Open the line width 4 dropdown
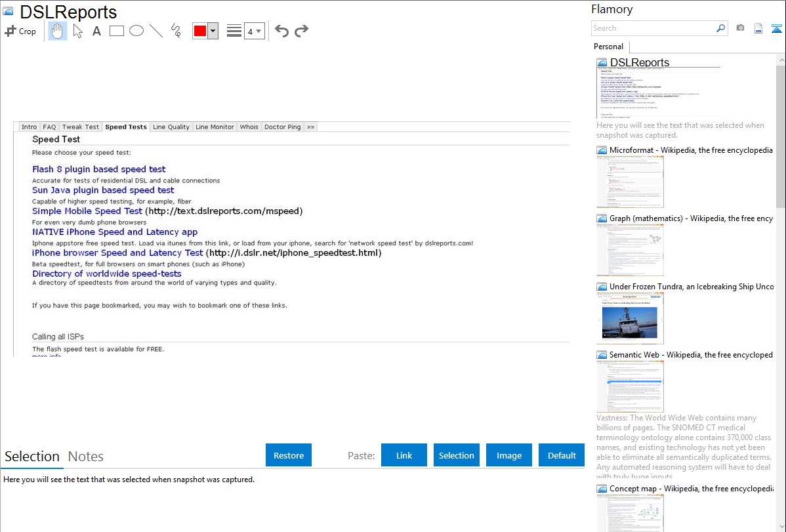Screen dimensions: 786x532 (x=255, y=31)
